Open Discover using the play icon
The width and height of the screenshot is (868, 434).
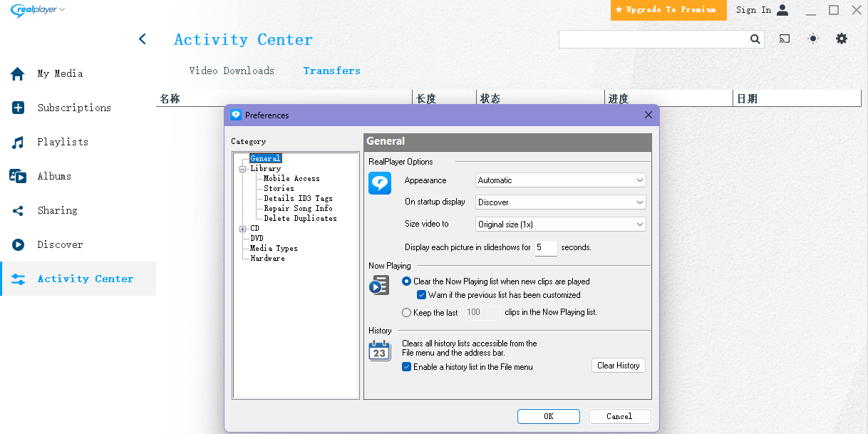click(18, 245)
